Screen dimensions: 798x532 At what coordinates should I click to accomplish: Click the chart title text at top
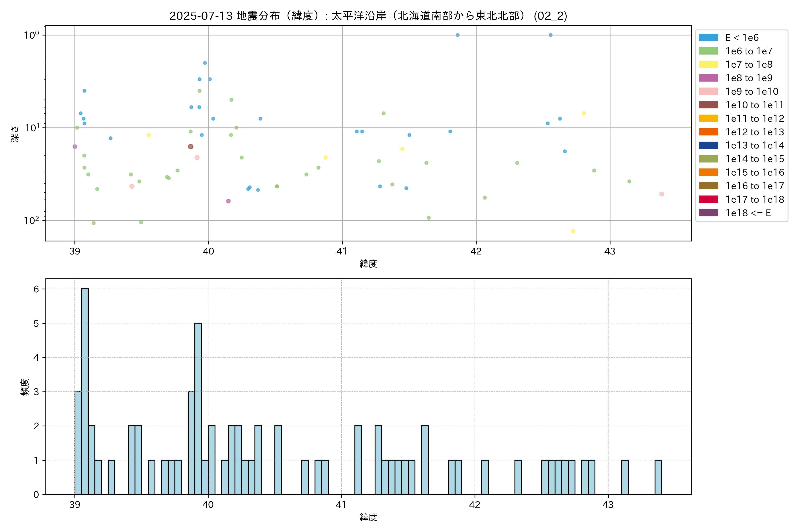click(368, 16)
